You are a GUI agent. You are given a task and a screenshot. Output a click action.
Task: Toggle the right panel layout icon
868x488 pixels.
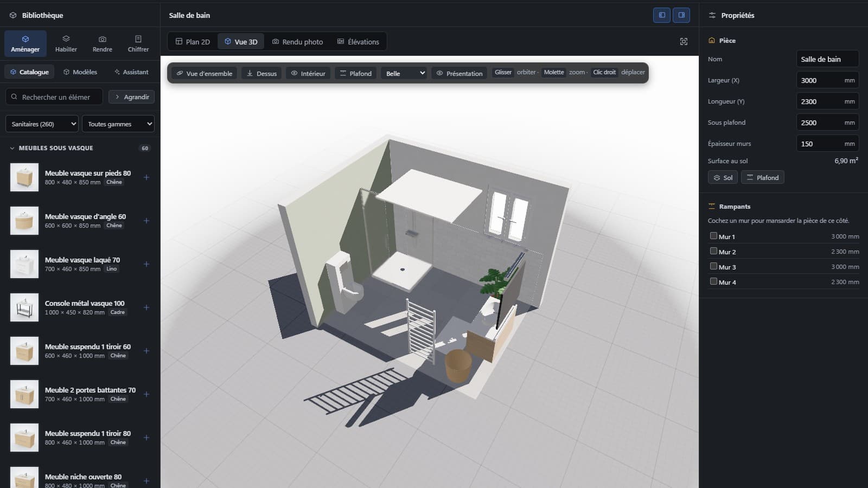click(x=681, y=15)
